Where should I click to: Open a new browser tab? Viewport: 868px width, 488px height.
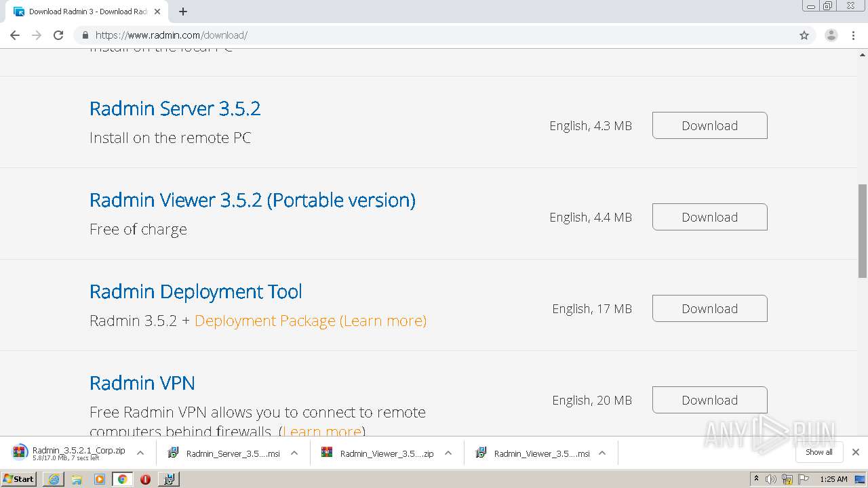click(x=183, y=12)
